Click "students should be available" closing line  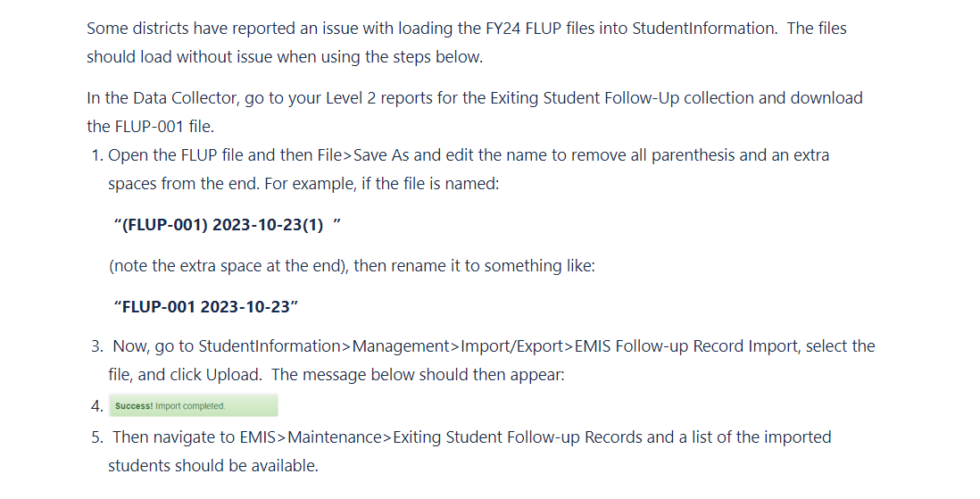pos(212,466)
